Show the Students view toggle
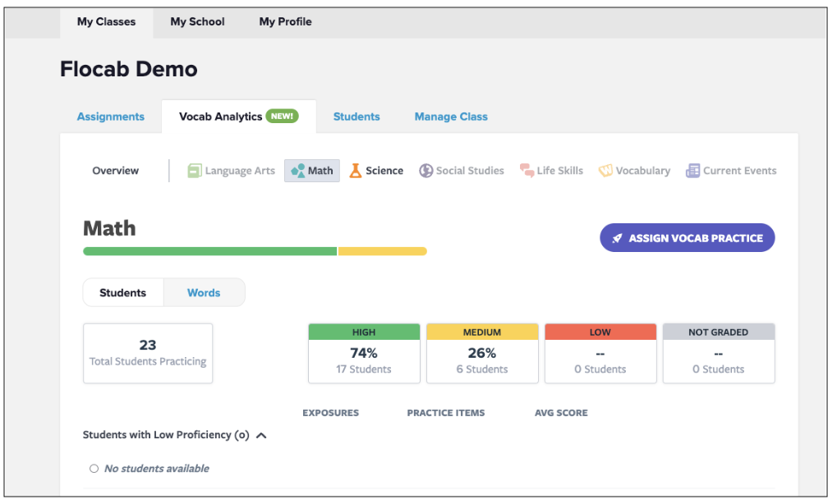Viewport: 828px width, 504px height. 122,292
